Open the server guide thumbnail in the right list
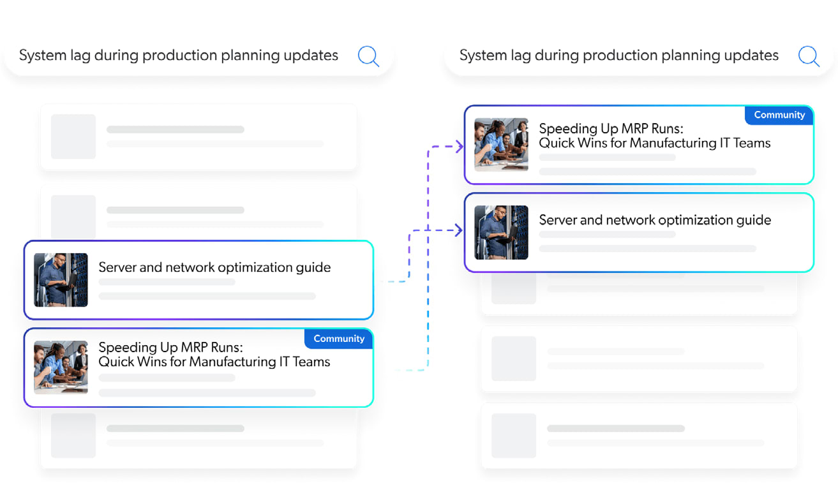Viewport: 838px width, 504px height. click(x=501, y=232)
